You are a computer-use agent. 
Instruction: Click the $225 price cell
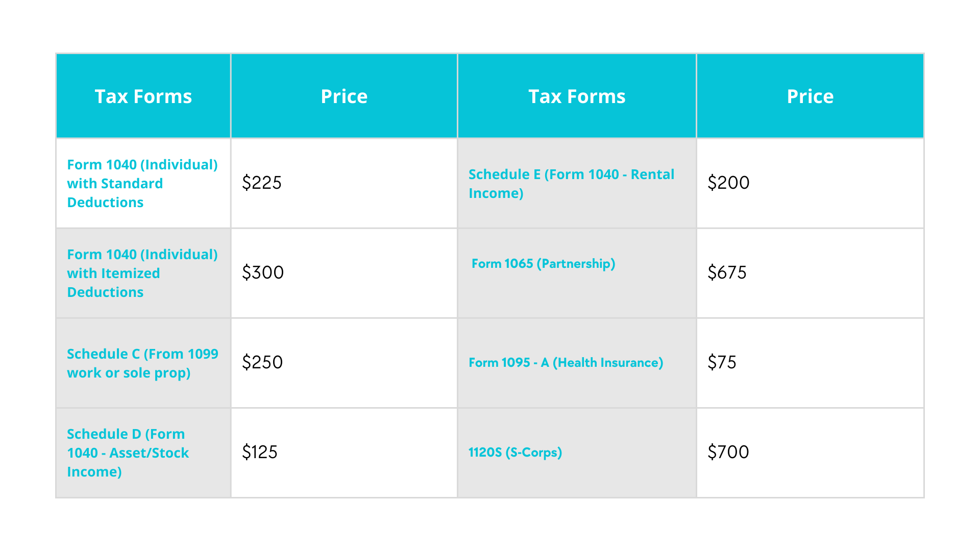coord(344,183)
